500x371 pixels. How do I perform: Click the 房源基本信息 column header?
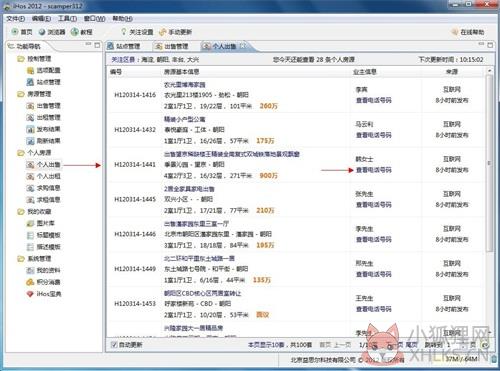[x=182, y=72]
